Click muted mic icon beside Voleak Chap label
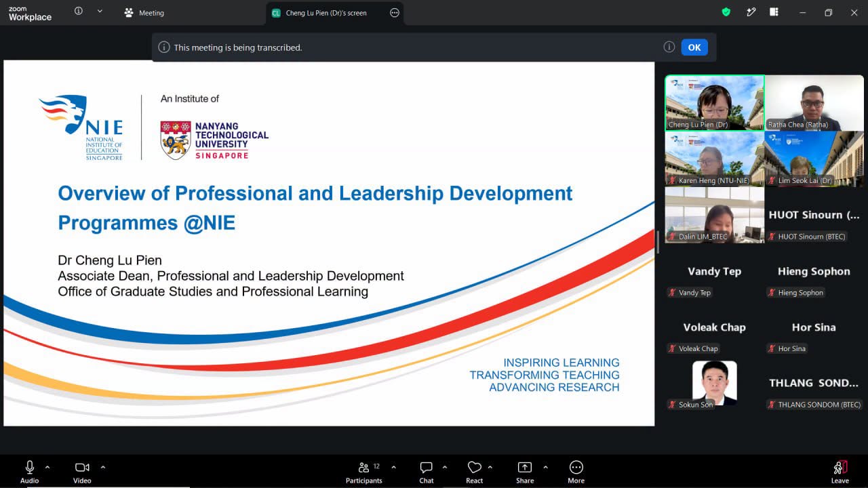Viewport: 868px width, 488px height. click(672, 349)
